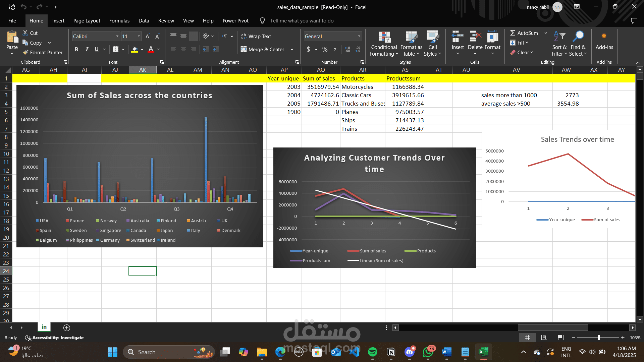
Task: Apply the yellow Fill Color swatch
Action: pos(135,49)
